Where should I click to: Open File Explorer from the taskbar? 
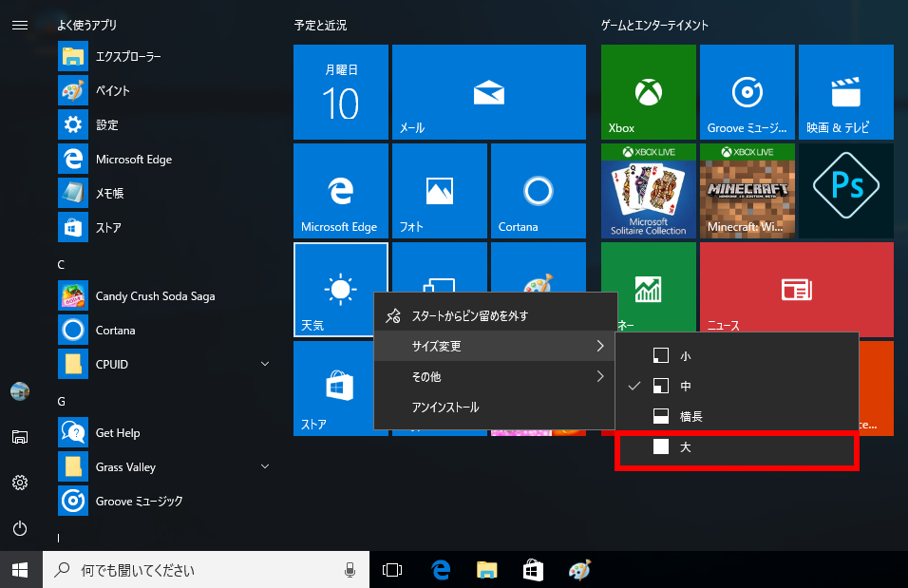[487, 570]
